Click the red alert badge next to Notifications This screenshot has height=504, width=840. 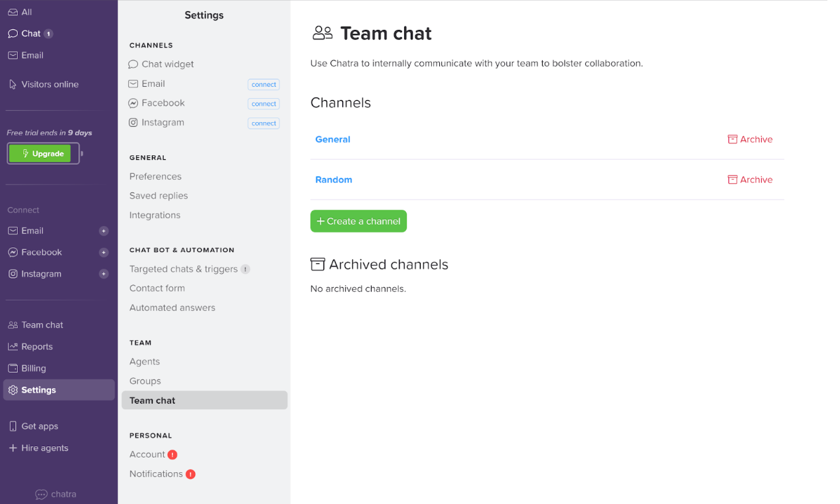190,474
